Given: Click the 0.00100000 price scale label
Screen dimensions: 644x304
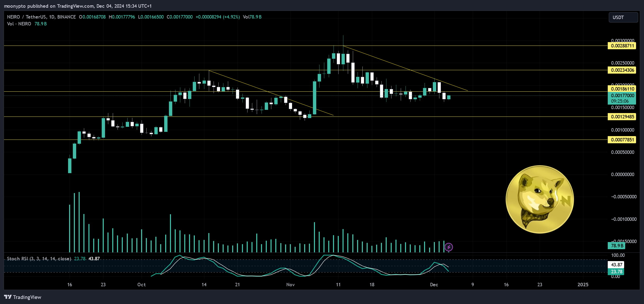Looking at the screenshot, I should (623, 130).
